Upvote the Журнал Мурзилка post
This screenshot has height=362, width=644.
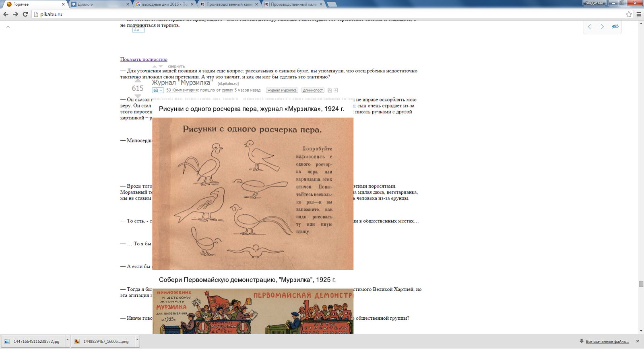click(138, 80)
